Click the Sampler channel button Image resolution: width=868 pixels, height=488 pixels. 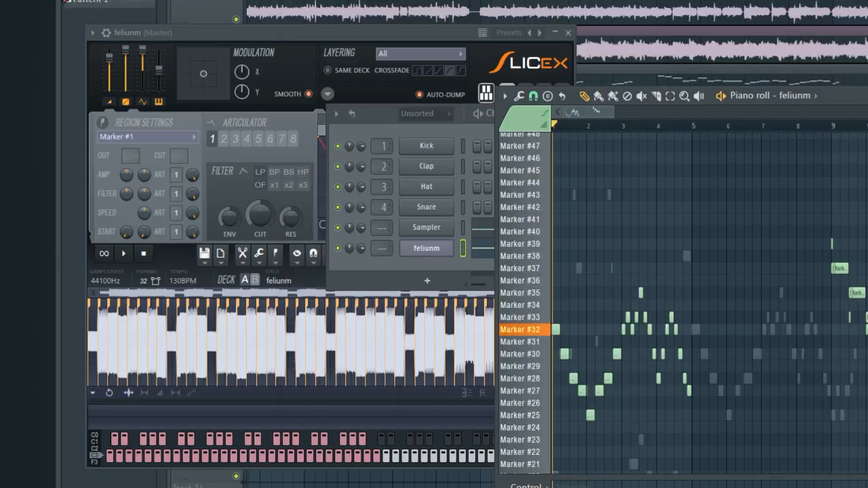(x=427, y=227)
